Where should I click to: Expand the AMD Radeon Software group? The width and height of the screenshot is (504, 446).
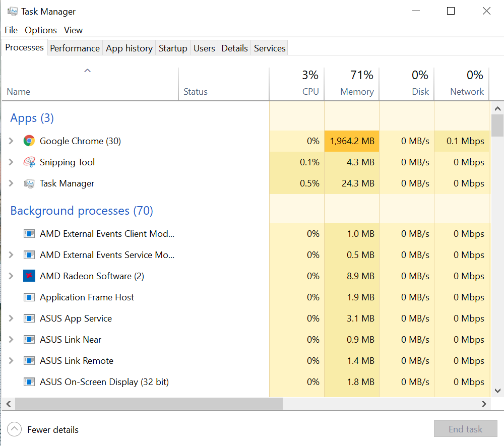[11, 276]
